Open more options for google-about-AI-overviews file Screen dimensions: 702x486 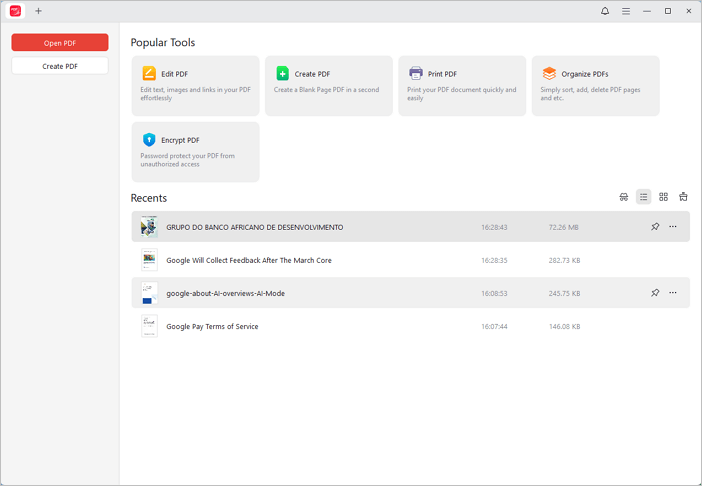coord(673,293)
